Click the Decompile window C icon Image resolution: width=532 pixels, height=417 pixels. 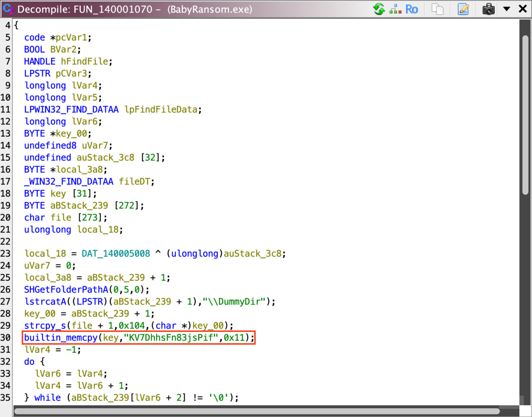(x=8, y=9)
